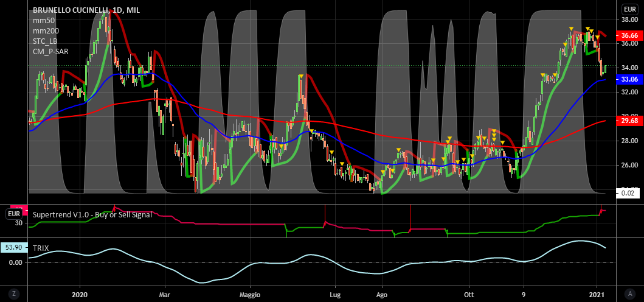644x302 pixels.
Task: Select the mm50 indicator label
Action: (x=43, y=20)
